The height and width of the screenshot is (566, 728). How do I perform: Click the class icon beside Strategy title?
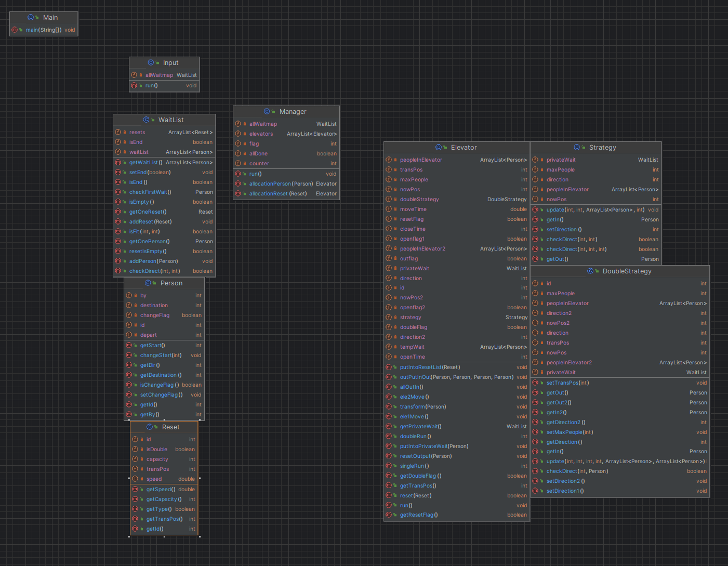tap(577, 148)
